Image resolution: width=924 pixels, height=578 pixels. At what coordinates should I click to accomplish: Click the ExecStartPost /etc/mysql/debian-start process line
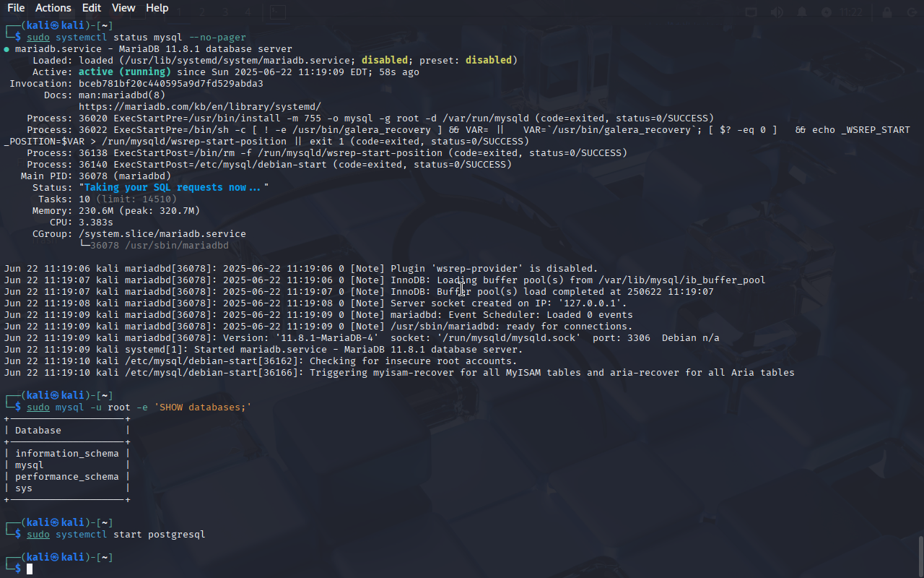[269, 165]
